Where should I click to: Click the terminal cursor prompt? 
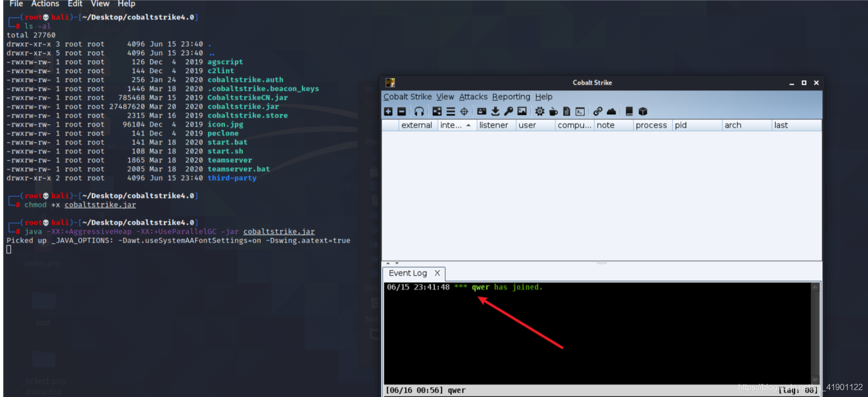[9, 250]
